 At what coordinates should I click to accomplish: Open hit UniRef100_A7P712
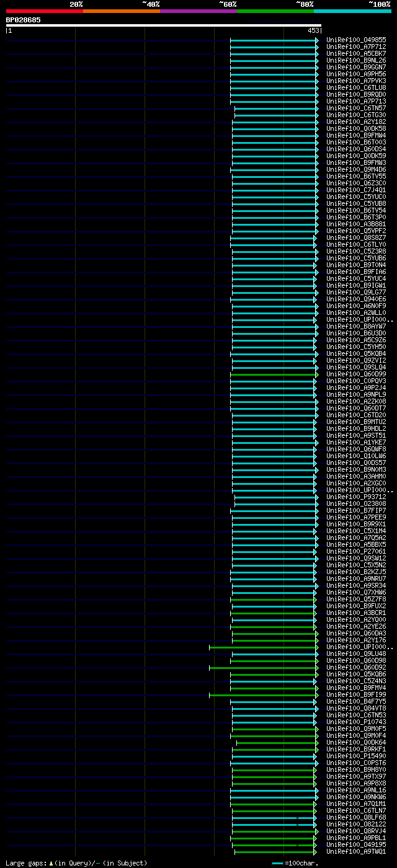point(356,46)
